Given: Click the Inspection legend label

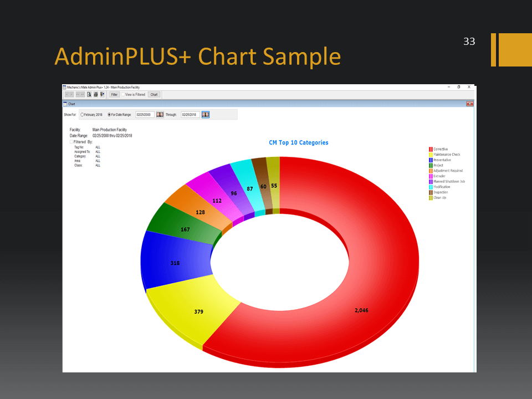Looking at the screenshot, I should 441,192.
